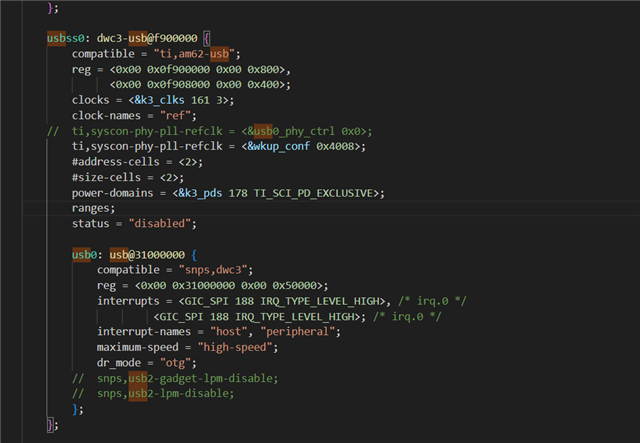The height and width of the screenshot is (443, 640).
Task: Click the "peripheral" interrupt name
Action: point(298,332)
